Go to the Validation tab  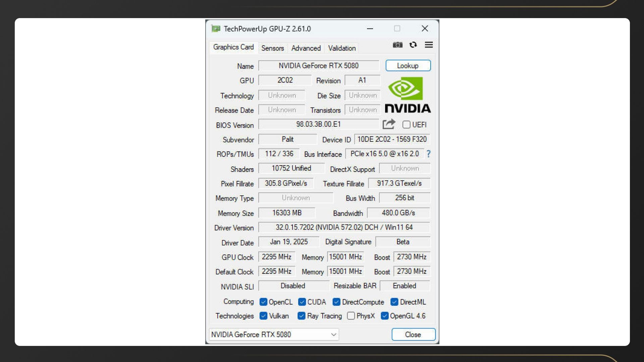pyautogui.click(x=342, y=48)
